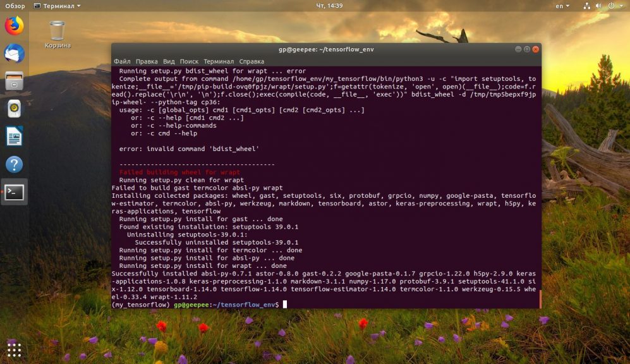Show applications grid button

point(14,350)
